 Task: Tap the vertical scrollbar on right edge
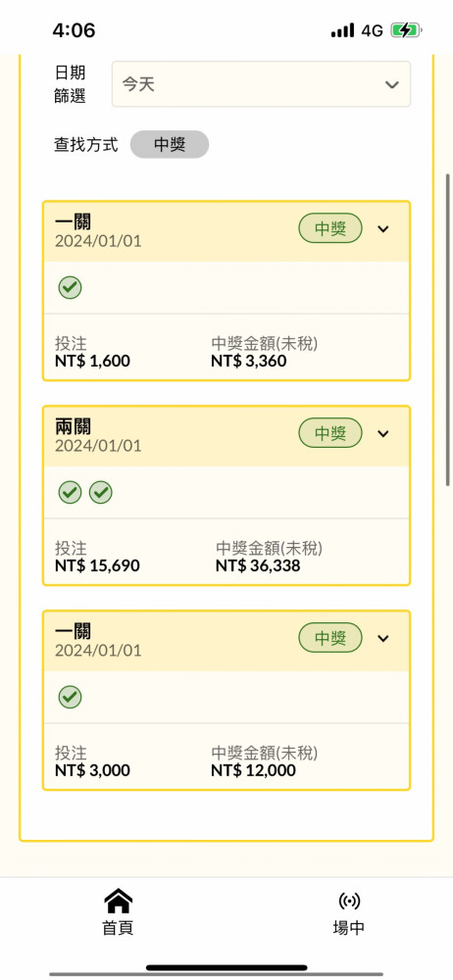448,329
